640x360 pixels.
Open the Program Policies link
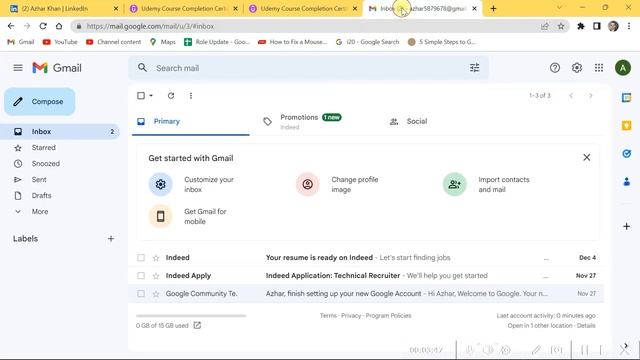tap(388, 316)
